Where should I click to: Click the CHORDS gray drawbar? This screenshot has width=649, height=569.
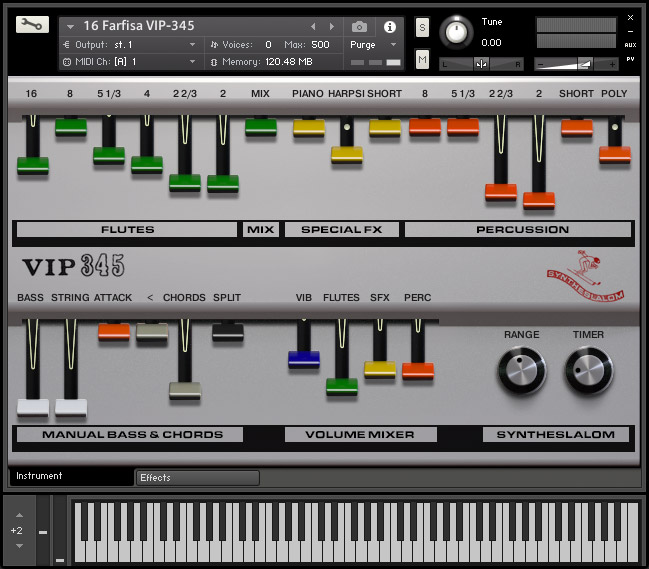[185, 391]
